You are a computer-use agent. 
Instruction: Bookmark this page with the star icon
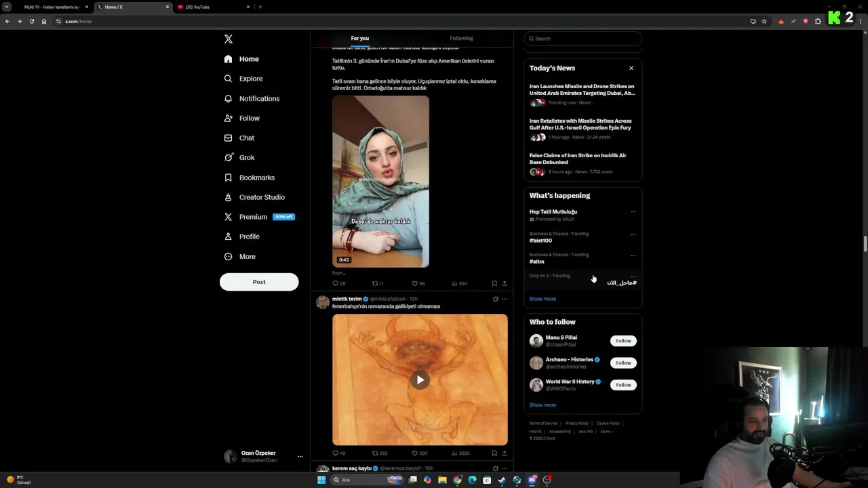(764, 21)
